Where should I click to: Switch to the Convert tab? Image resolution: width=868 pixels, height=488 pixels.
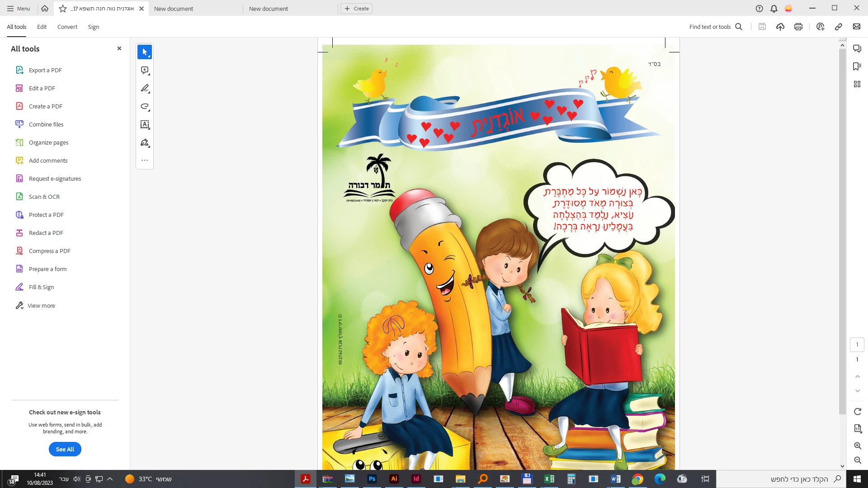point(67,27)
